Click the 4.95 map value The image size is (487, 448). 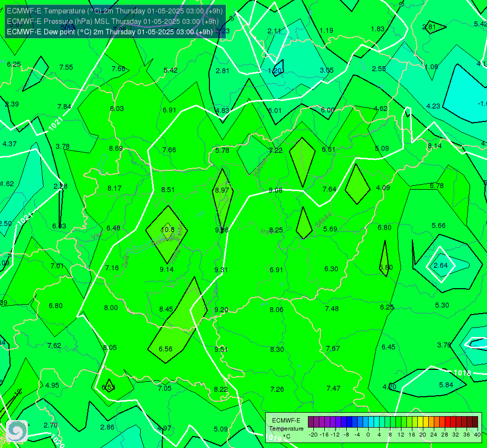click(x=52, y=385)
